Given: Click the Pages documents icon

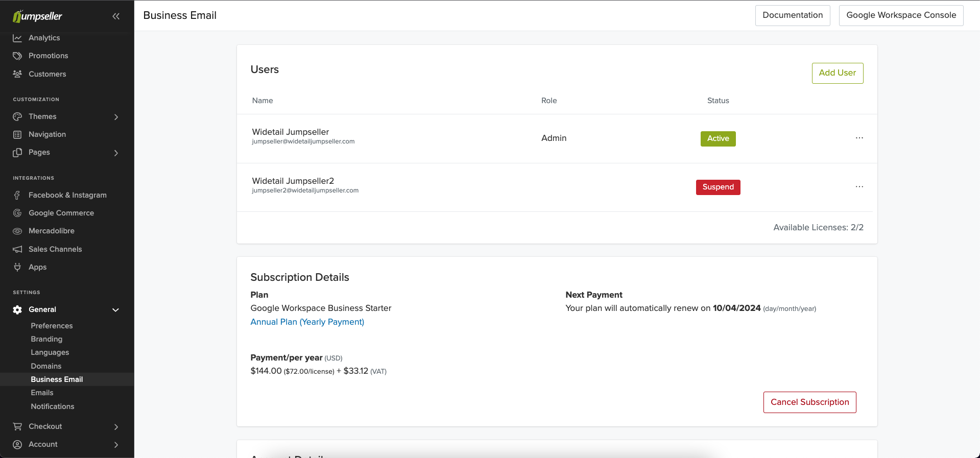Looking at the screenshot, I should pos(17,152).
